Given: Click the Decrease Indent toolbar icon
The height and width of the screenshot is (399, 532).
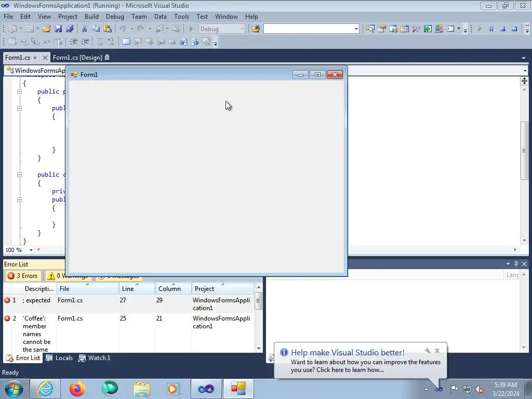Looking at the screenshot, I should 73,42.
